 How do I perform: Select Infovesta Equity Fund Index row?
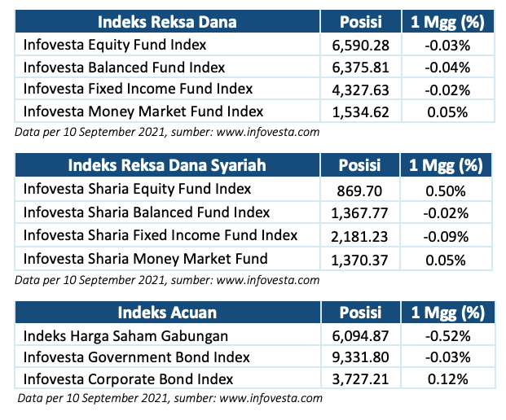click(x=254, y=45)
